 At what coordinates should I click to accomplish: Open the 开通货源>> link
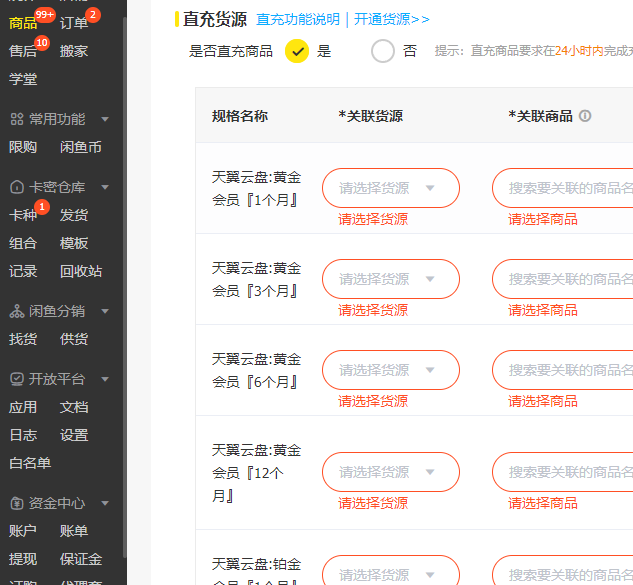coord(392,19)
